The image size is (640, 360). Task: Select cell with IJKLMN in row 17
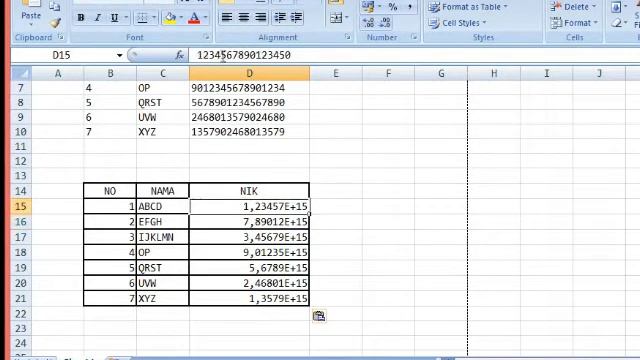(162, 237)
